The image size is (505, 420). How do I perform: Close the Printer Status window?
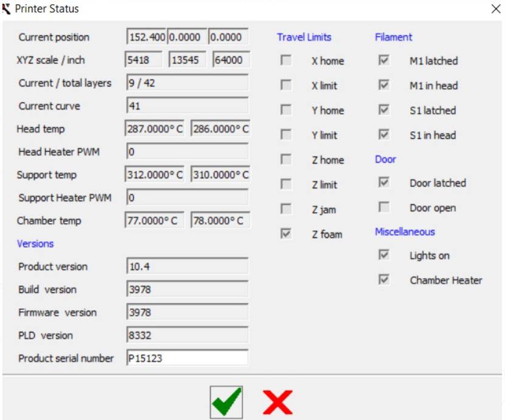(x=495, y=9)
